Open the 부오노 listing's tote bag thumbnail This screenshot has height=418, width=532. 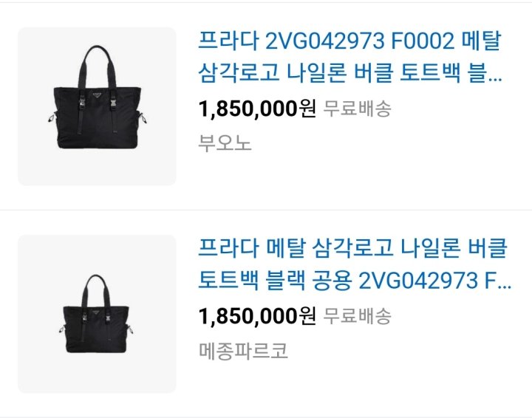pos(97,106)
